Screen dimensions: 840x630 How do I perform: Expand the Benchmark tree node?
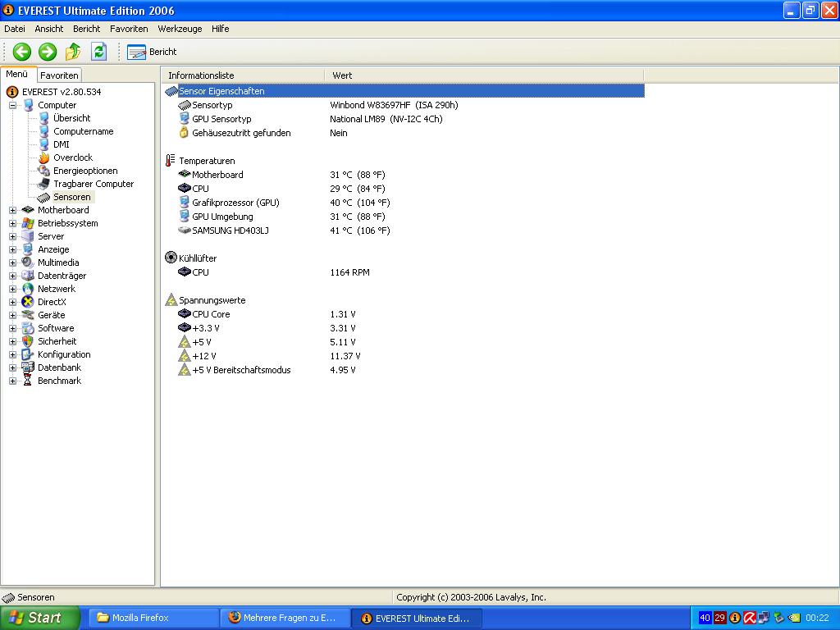pos(13,381)
